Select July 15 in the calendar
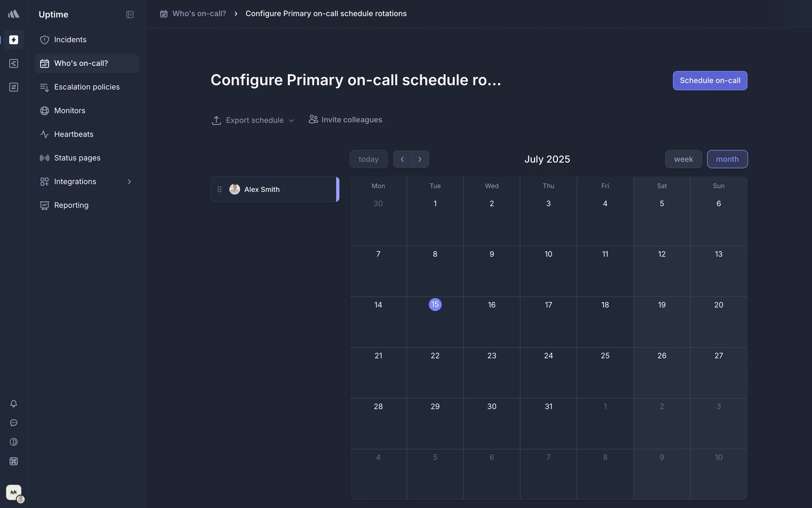This screenshot has width=812, height=508. click(435, 305)
